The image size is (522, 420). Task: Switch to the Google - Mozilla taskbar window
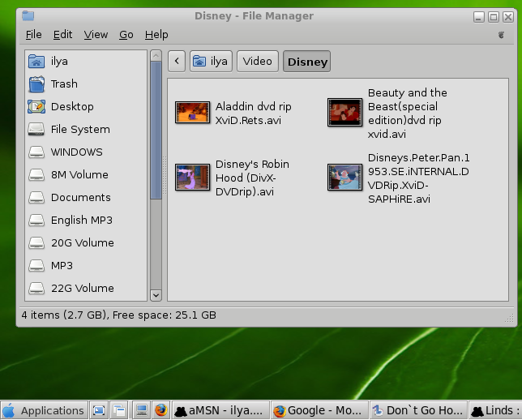pyautogui.click(x=319, y=410)
